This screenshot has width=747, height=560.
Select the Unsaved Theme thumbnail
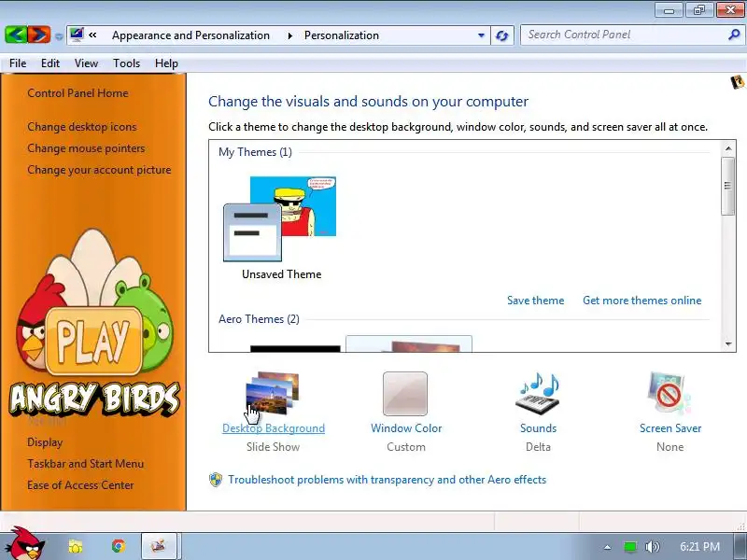click(280, 219)
